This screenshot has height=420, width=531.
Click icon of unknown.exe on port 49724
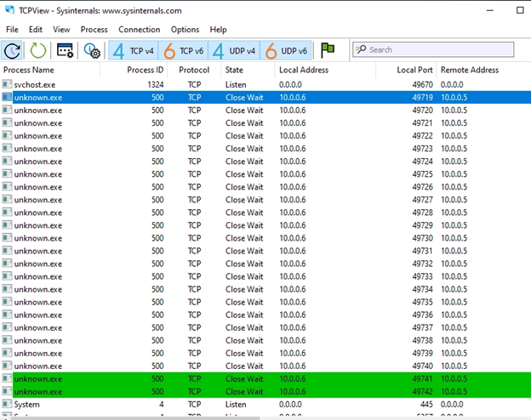coord(7,161)
